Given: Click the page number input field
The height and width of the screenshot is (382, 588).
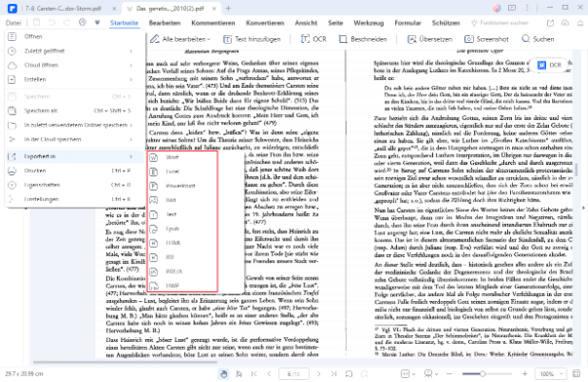Looking at the screenshot, I should [x=294, y=374].
